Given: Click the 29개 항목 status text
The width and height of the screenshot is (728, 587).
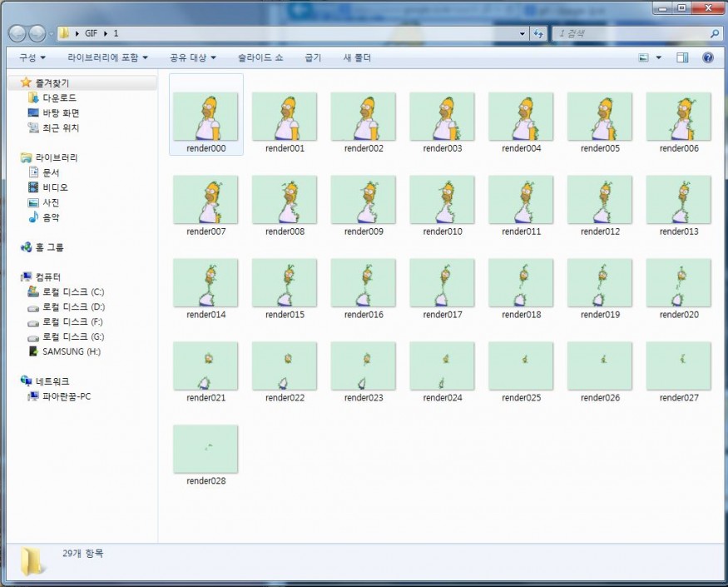Looking at the screenshot, I should [82, 553].
